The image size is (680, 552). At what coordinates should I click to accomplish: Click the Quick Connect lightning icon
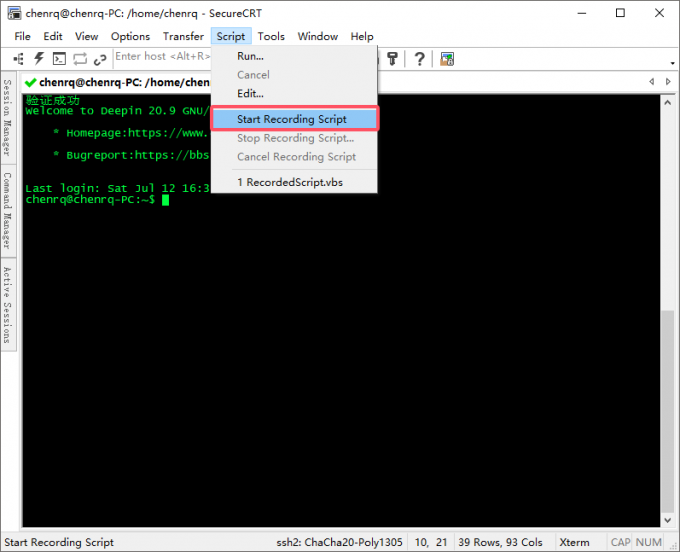(x=39, y=59)
